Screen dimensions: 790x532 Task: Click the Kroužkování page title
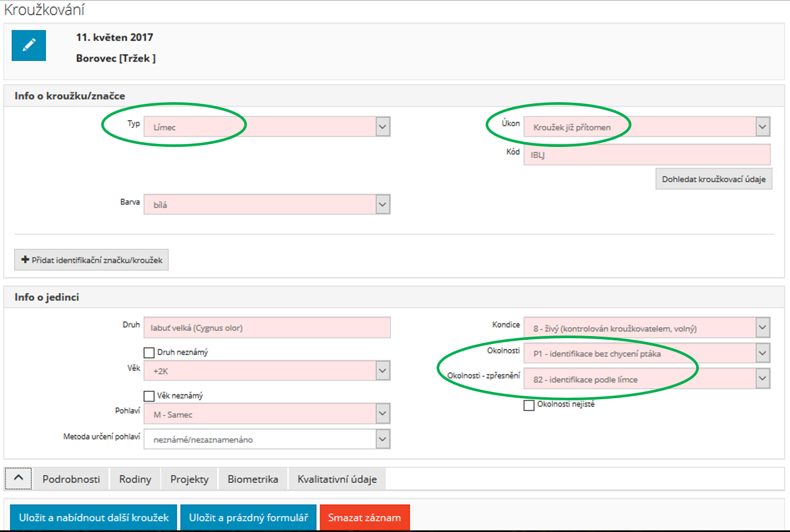tap(44, 10)
